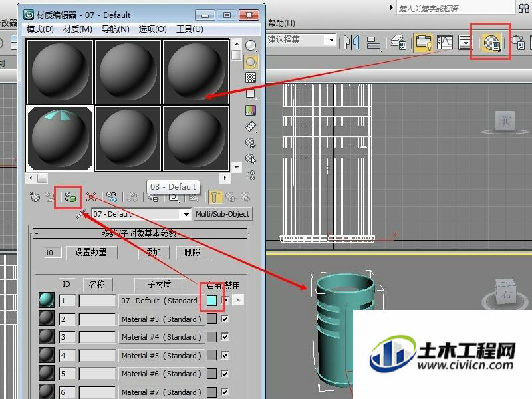The width and height of the screenshot is (532, 399).
Task: Toggle the Graphite ribbon toolbar icon
Action: (423, 43)
